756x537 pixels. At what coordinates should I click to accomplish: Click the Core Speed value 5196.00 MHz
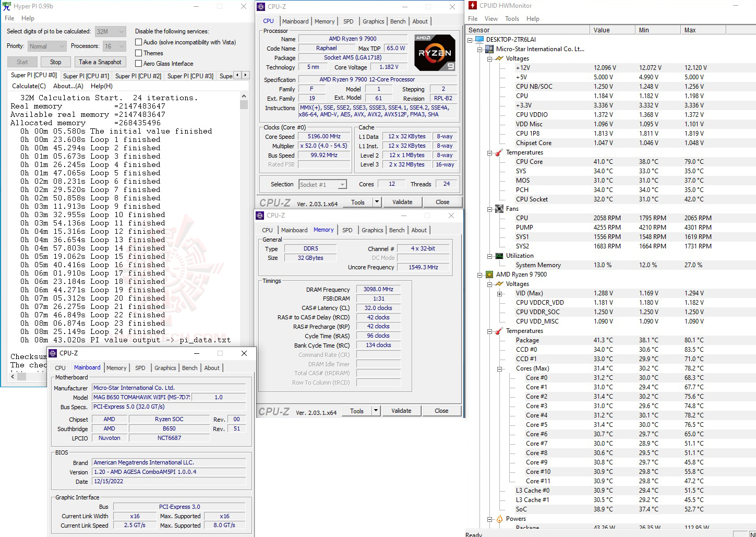[324, 136]
